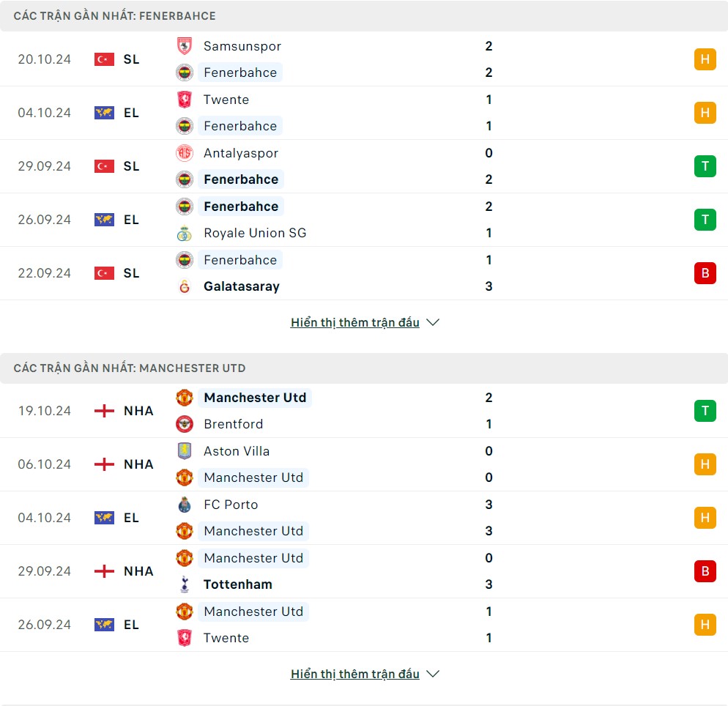Click the Aston Villa crest
This screenshot has height=706, width=728.
click(185, 450)
